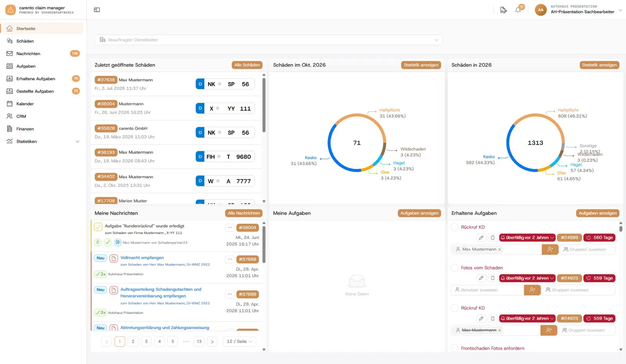Delete the Rückruf KD task showing 560 Tage
Image resolution: width=626 pixels, height=364 pixels.
tap(493, 237)
